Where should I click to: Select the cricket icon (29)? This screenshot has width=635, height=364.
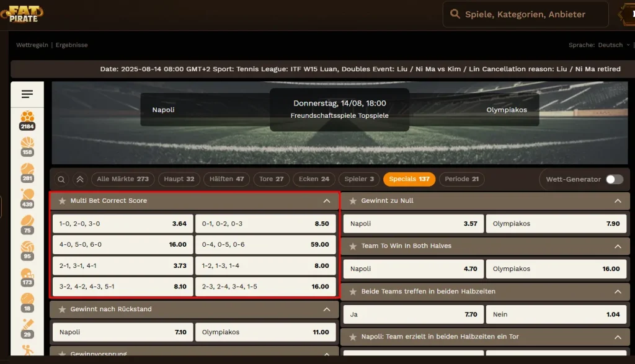[27, 329]
